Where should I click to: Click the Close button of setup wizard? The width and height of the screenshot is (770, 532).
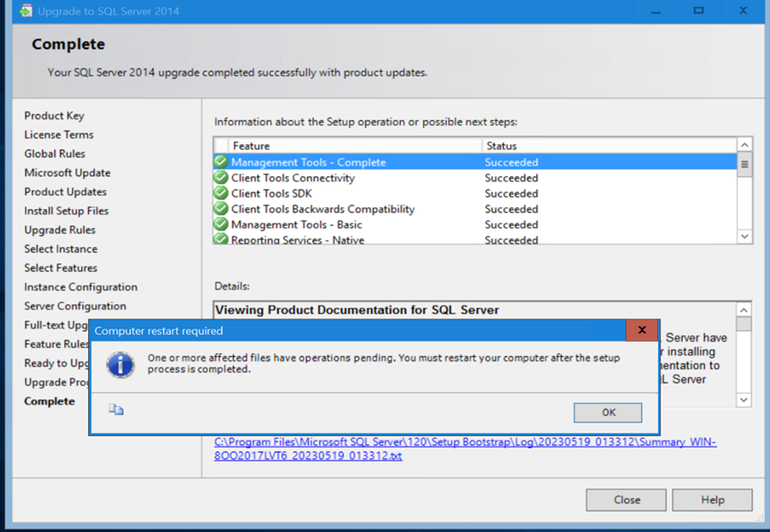[x=626, y=500]
